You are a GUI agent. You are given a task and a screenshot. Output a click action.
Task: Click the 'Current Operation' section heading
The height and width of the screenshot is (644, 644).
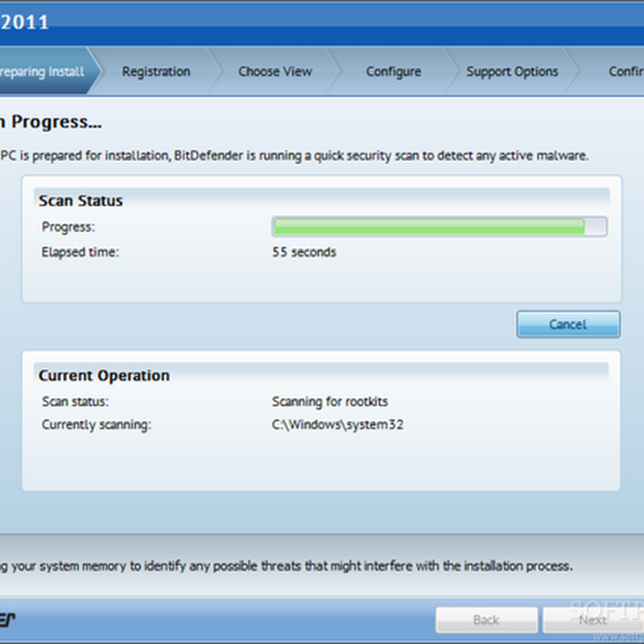point(104,375)
